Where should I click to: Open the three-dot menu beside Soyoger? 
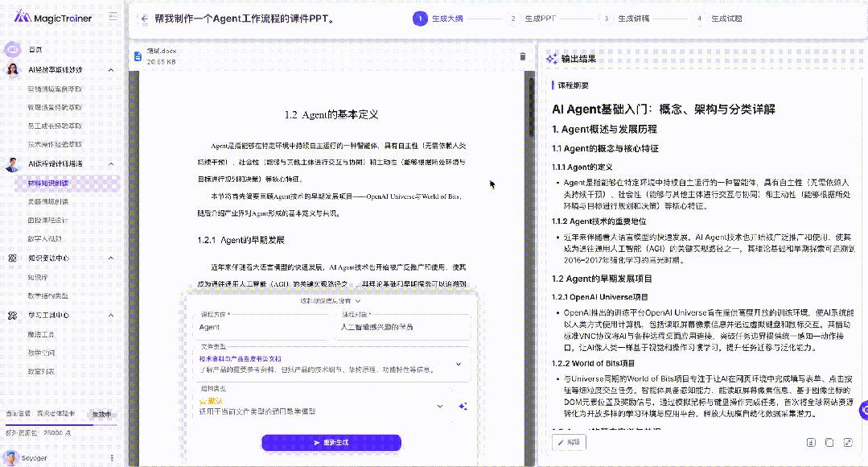pyautogui.click(x=112, y=458)
